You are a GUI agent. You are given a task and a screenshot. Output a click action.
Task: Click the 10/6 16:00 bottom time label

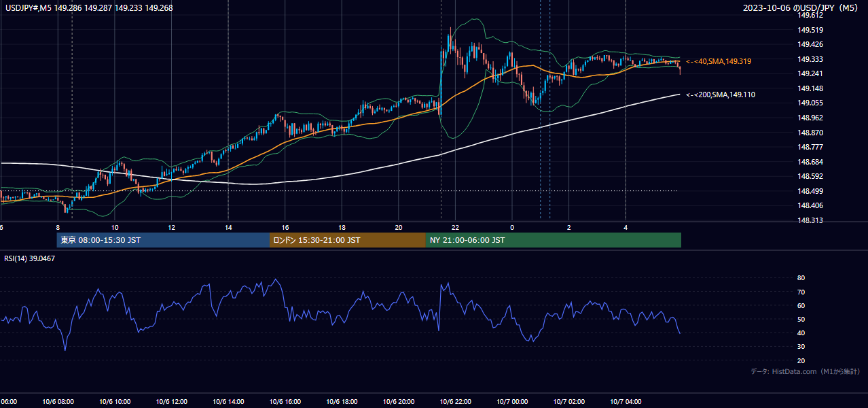285,402
